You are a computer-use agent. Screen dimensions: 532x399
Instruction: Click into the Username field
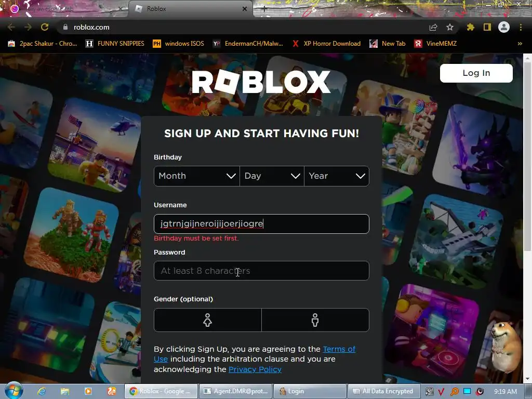261,223
